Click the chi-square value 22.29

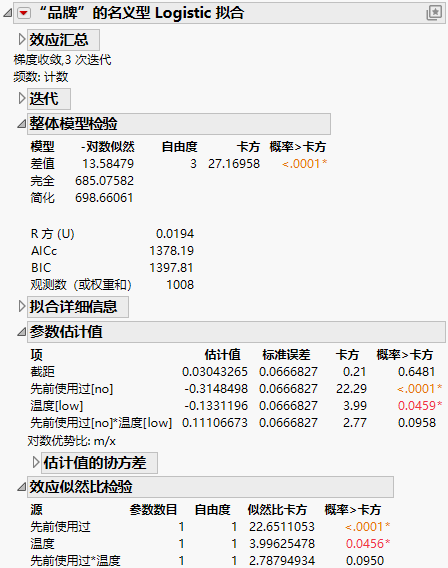coord(351,389)
